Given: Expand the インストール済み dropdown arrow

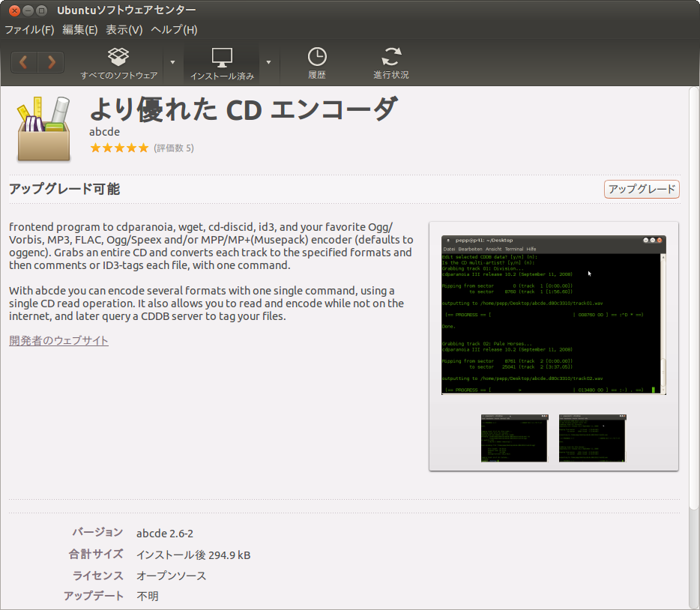Looking at the screenshot, I should coord(268,62).
